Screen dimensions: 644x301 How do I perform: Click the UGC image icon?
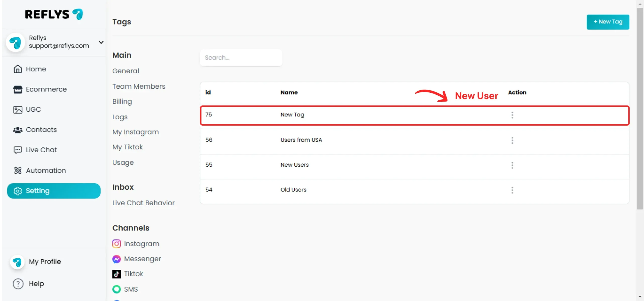18,110
